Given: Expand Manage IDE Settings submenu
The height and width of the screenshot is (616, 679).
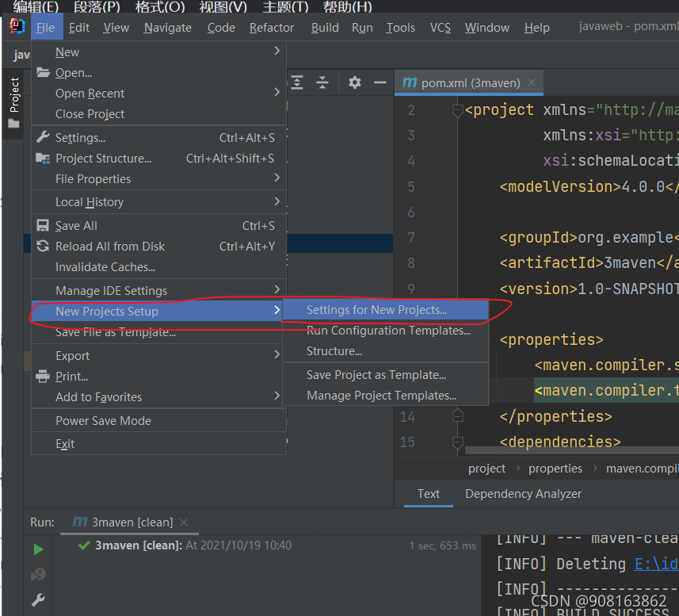Looking at the screenshot, I should pyautogui.click(x=277, y=289).
